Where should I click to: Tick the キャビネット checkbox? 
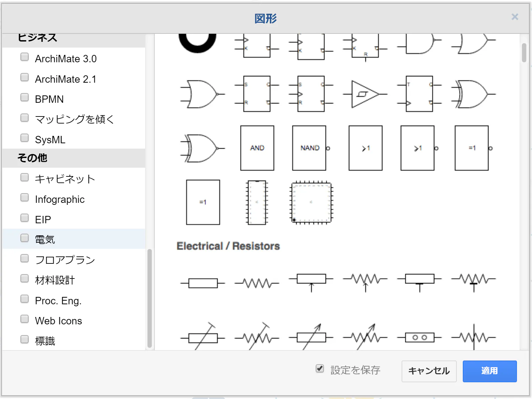coord(24,177)
